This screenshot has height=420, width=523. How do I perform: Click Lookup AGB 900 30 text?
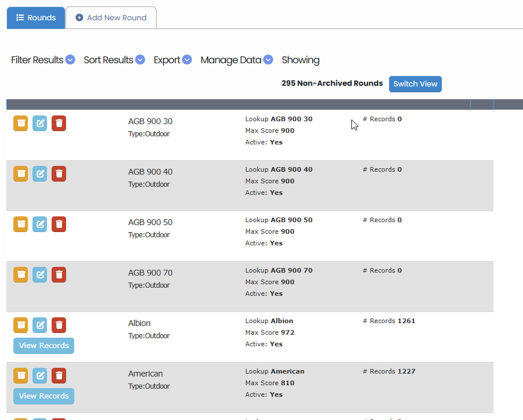click(x=279, y=119)
